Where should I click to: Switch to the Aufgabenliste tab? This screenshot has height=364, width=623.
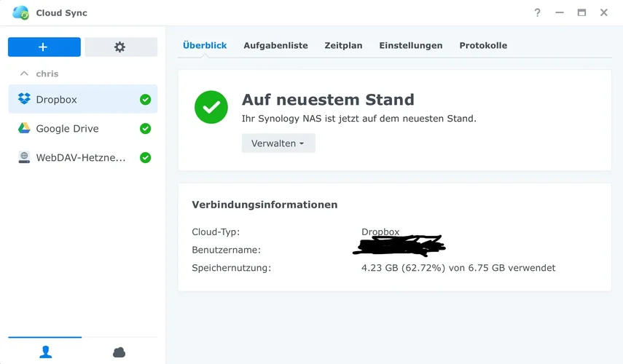(275, 45)
